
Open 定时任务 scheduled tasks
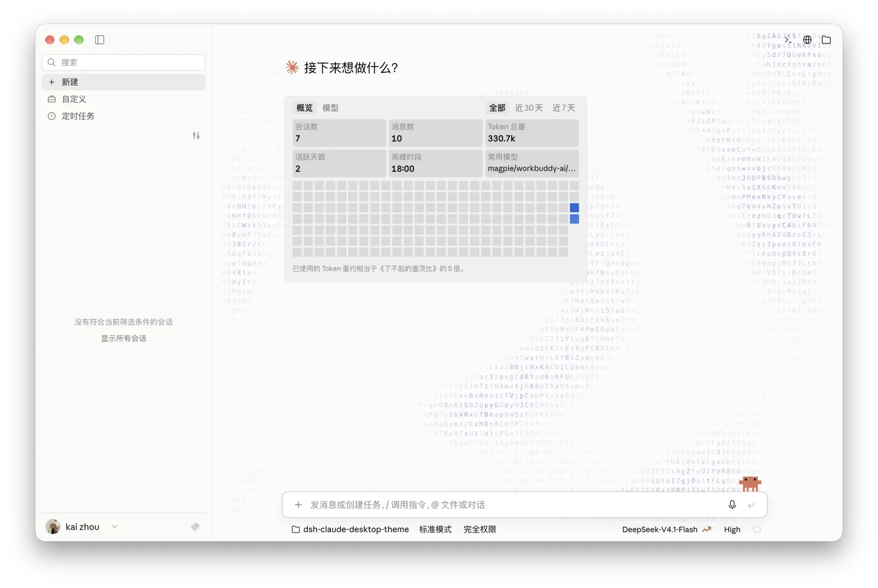(123, 116)
